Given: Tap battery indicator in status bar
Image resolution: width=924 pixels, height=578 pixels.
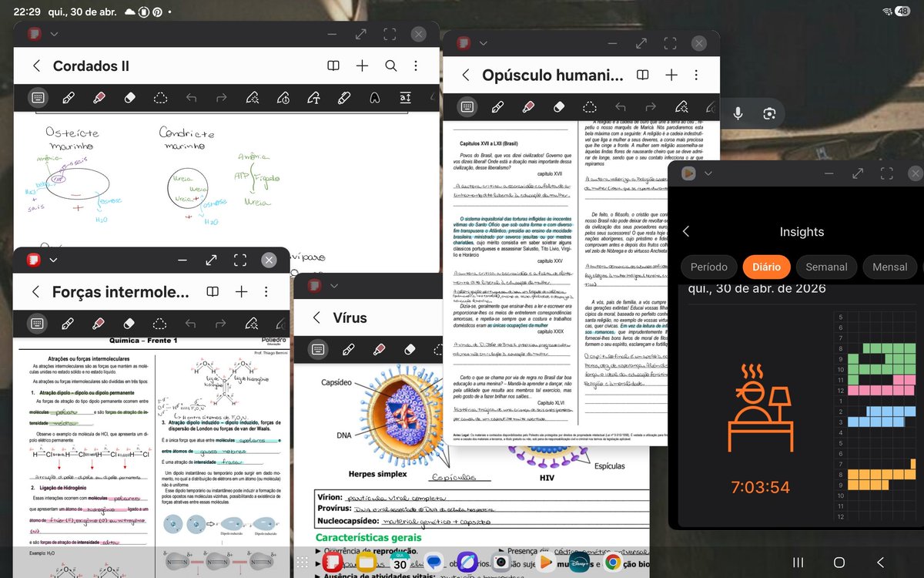Looking at the screenshot, I should point(902,12).
